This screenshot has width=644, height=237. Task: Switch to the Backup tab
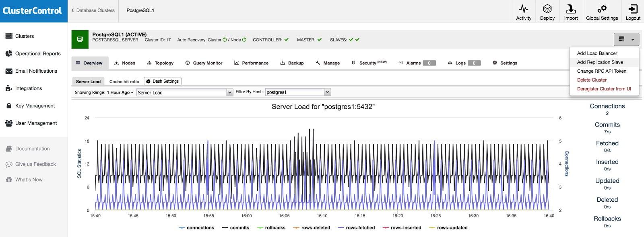pos(292,63)
